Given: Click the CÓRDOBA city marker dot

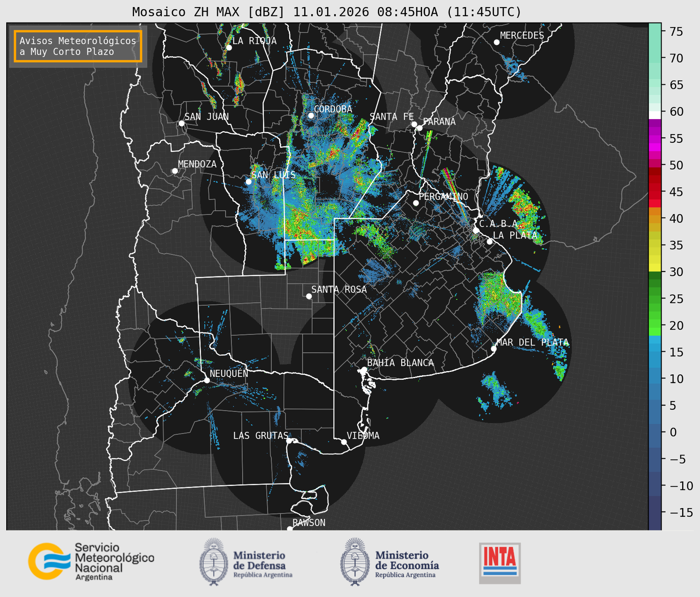Looking at the screenshot, I should (311, 115).
